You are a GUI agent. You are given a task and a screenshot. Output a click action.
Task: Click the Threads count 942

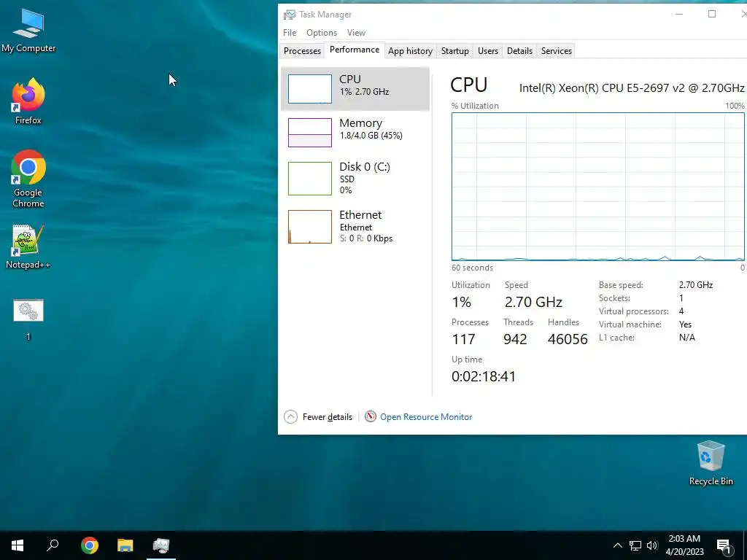[x=515, y=339]
